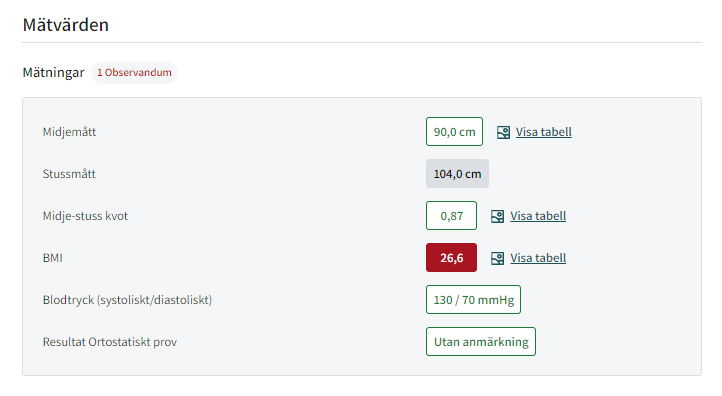The height and width of the screenshot is (396, 722).
Task: Open Visa tabell link for Midjemått
Action: (543, 132)
